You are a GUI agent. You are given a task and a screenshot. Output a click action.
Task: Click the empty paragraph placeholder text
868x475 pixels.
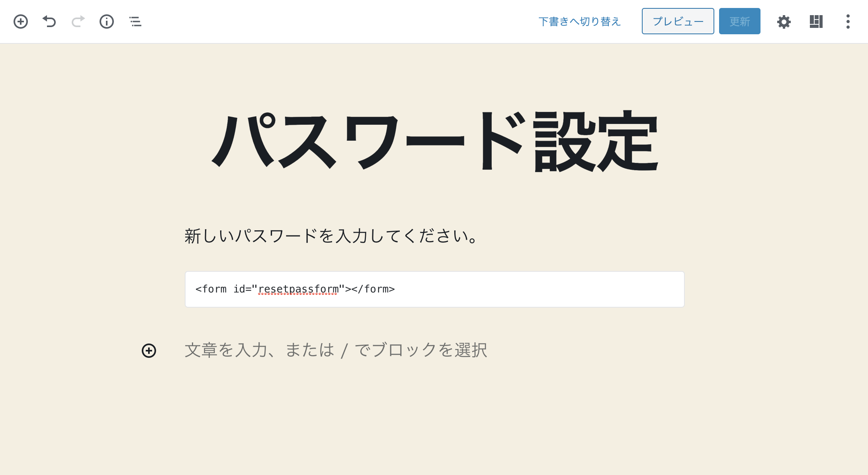coord(336,350)
